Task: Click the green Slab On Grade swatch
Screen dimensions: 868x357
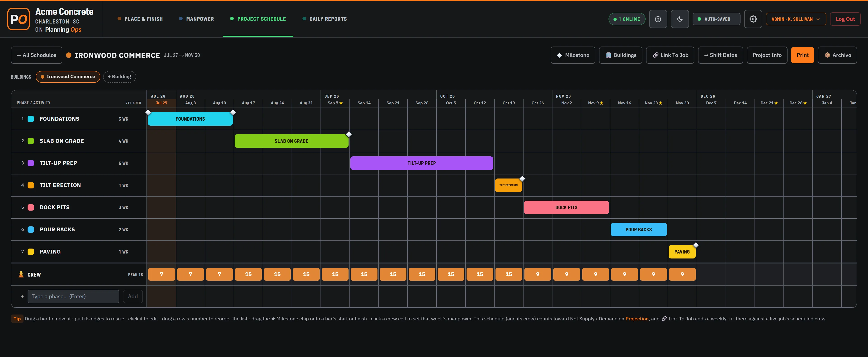Action: (x=31, y=141)
